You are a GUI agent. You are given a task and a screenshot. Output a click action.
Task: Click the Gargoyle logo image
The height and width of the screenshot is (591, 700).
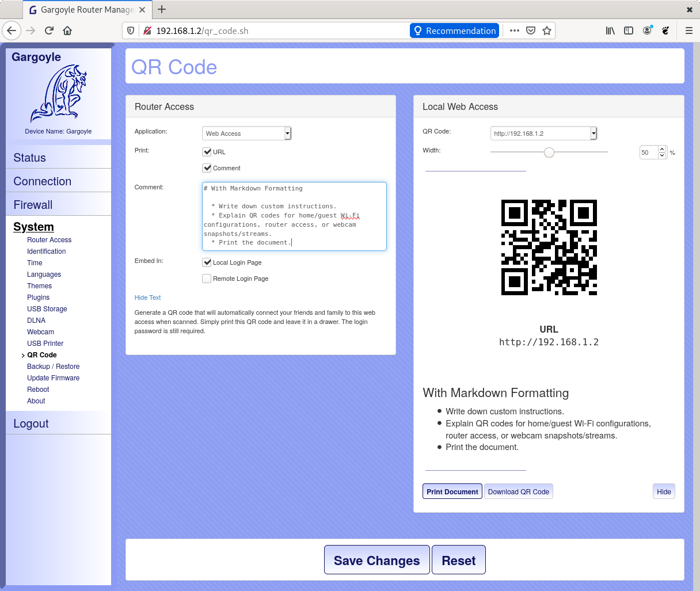pos(59,94)
